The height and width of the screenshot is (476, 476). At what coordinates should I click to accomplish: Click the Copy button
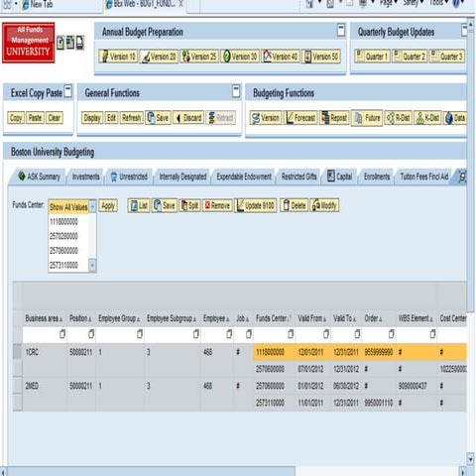tap(16, 118)
